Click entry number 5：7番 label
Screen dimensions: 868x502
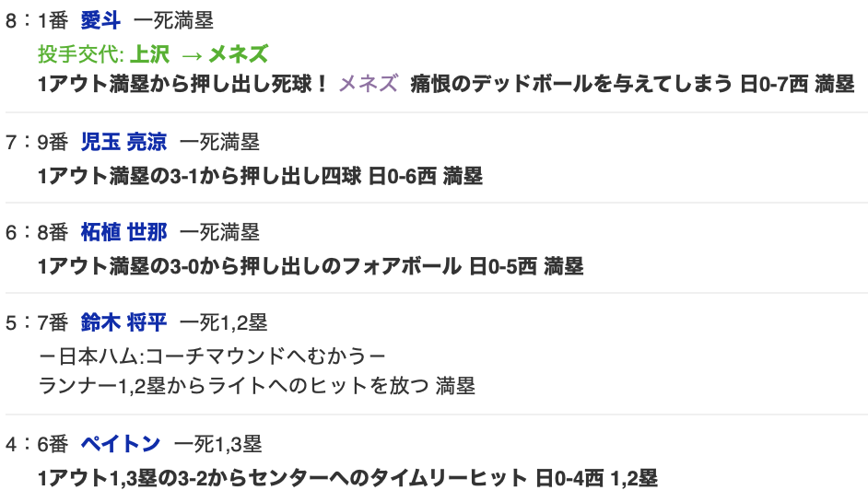point(37,322)
